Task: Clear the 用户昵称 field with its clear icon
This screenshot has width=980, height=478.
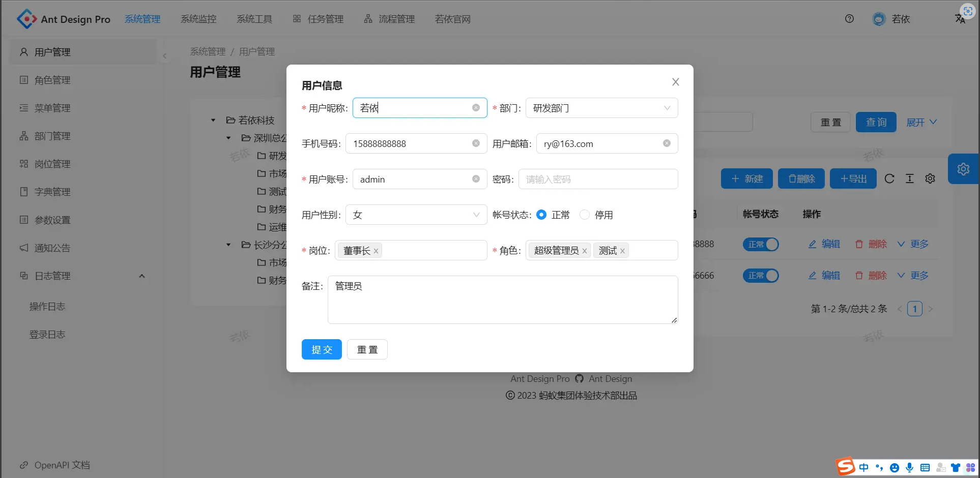Action: [x=476, y=108]
